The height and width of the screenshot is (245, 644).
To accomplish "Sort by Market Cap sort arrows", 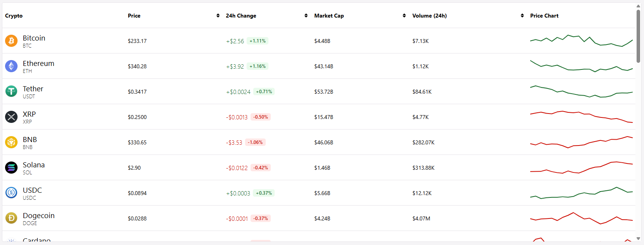I will [x=404, y=16].
